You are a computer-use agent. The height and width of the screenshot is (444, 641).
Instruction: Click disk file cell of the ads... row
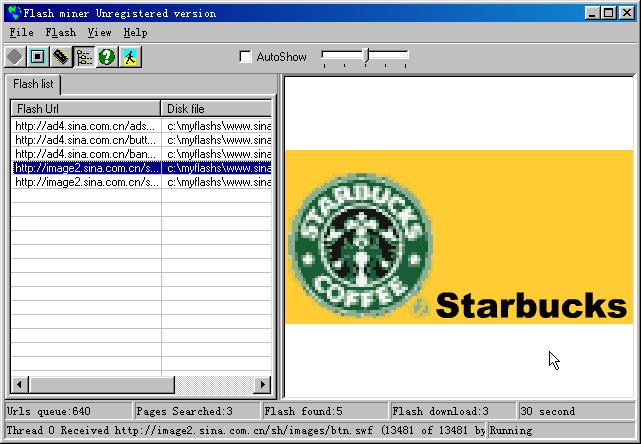pos(217,126)
